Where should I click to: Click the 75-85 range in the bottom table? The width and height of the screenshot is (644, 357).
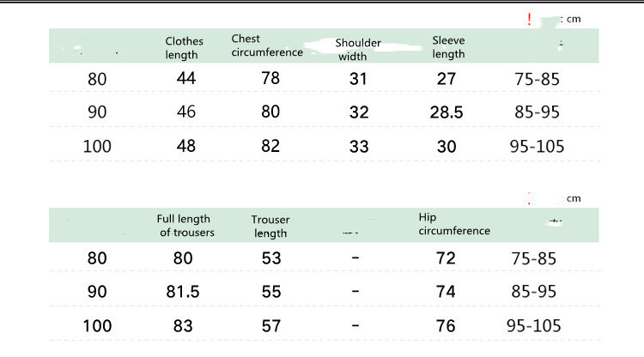(535, 257)
